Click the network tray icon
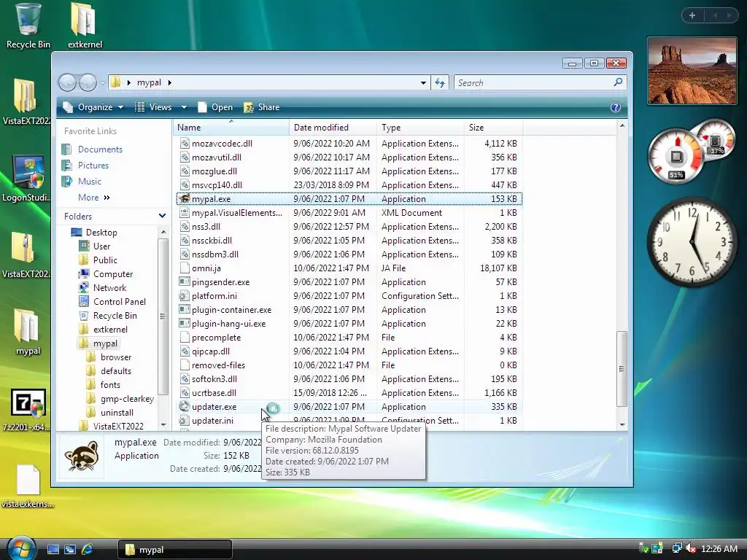This screenshot has width=747, height=560. (676, 548)
